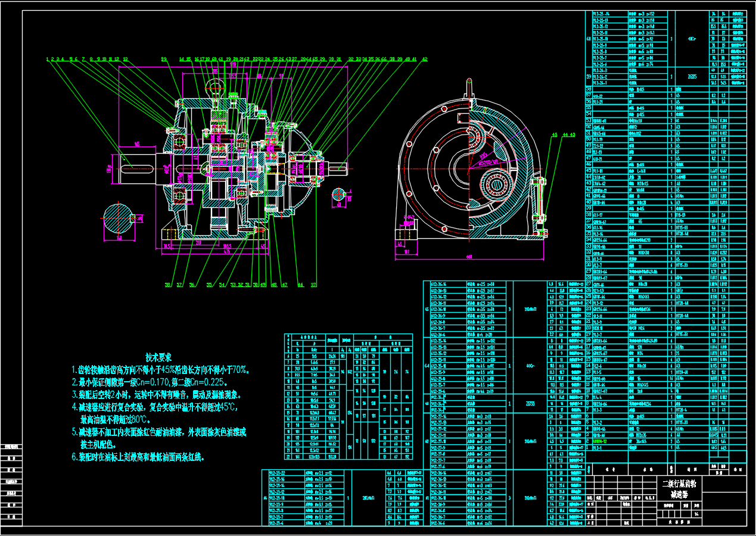Select part balloon 45 beside end view
This screenshot has width=756, height=536.
(554, 136)
